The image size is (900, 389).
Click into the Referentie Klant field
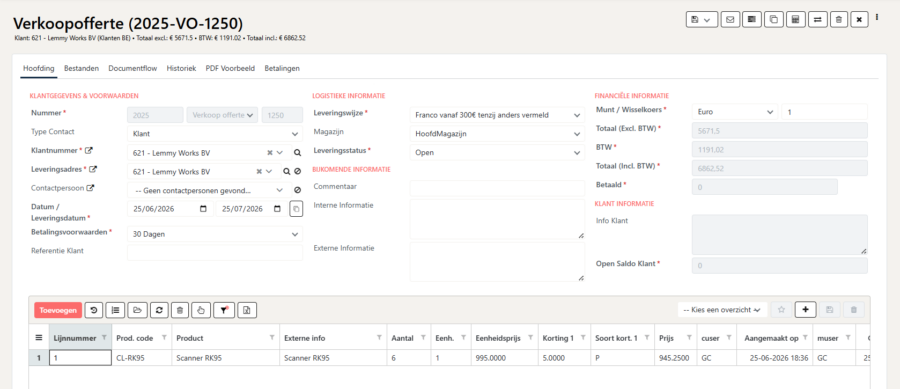[x=215, y=252]
